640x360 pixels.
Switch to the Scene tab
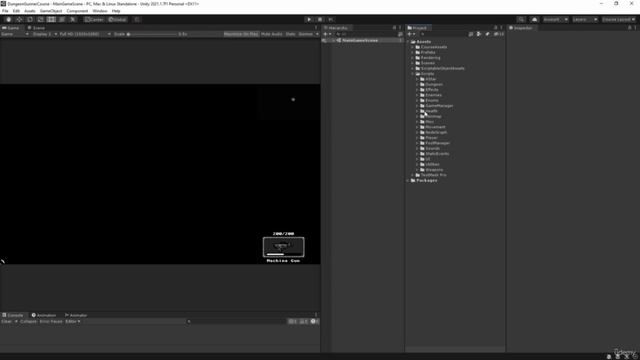point(36,28)
